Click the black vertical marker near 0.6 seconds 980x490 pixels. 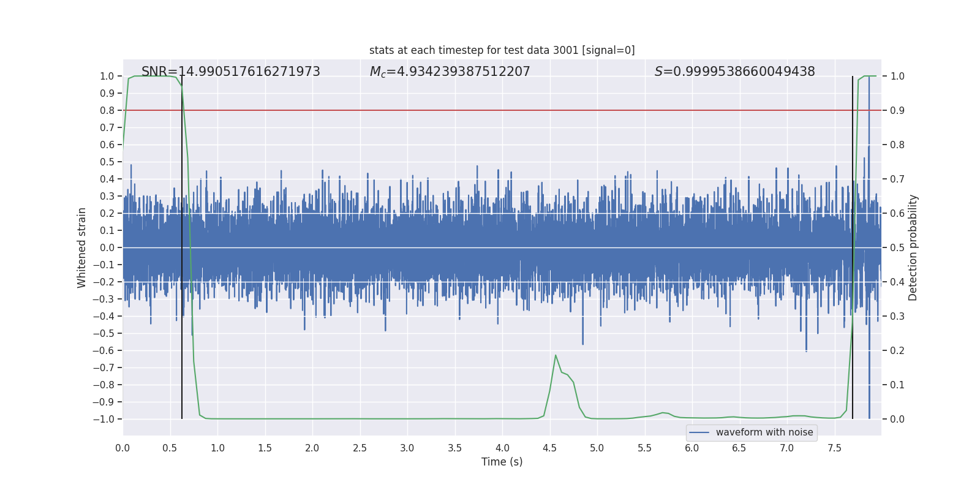click(182, 247)
